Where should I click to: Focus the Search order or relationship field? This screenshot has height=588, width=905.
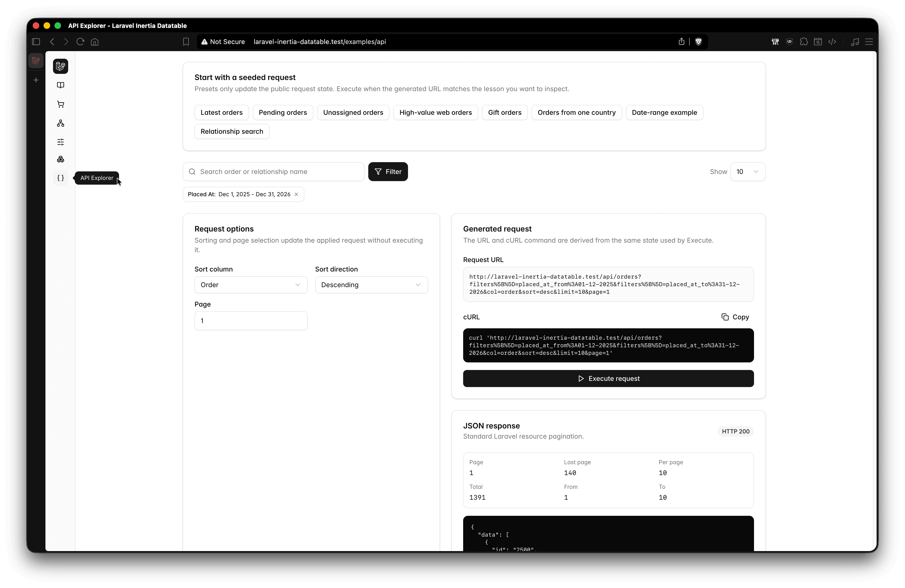273,172
